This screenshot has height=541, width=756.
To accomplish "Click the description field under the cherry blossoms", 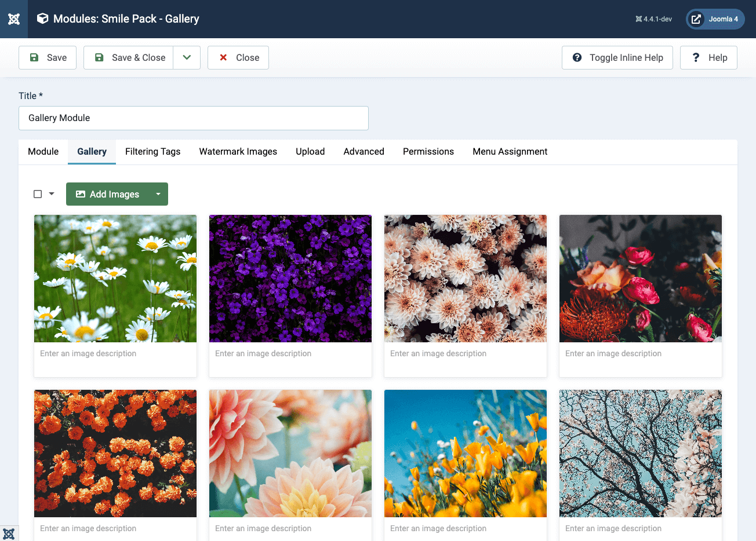I will tap(641, 529).
